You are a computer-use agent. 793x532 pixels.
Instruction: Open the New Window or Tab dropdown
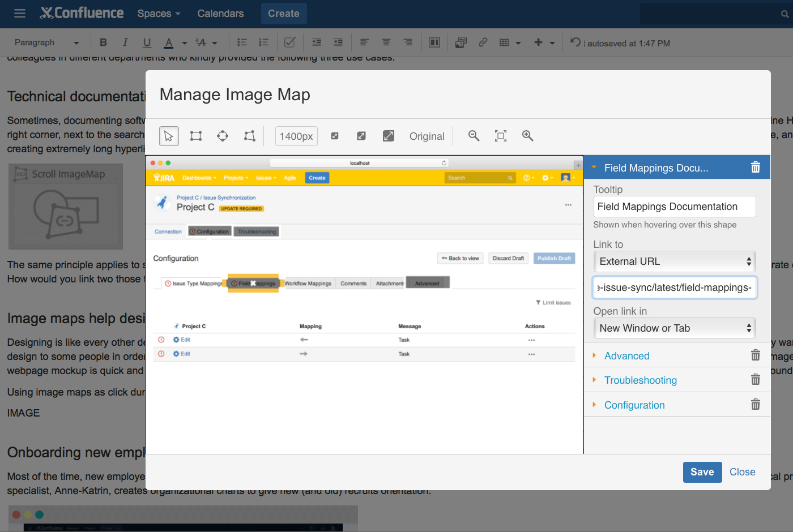pos(675,328)
